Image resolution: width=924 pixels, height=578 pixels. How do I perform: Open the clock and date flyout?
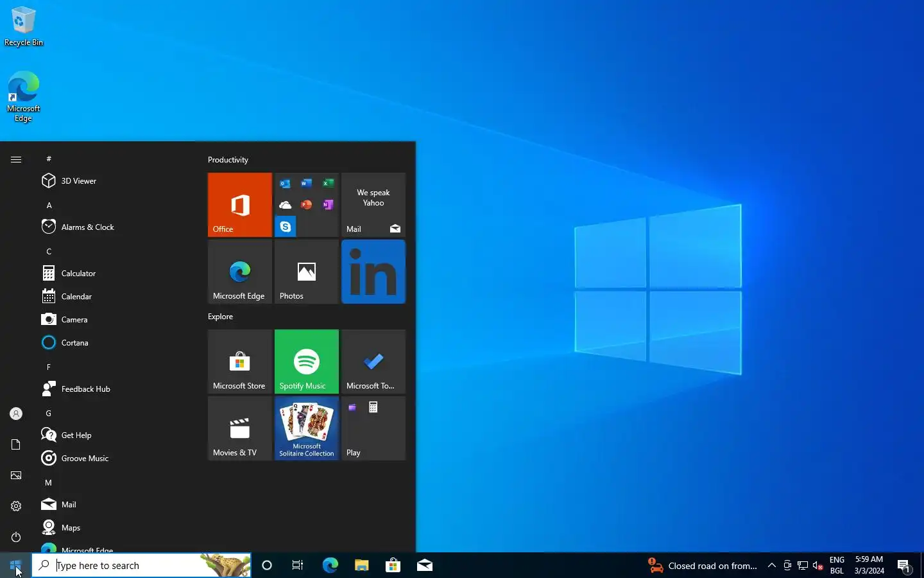click(869, 565)
